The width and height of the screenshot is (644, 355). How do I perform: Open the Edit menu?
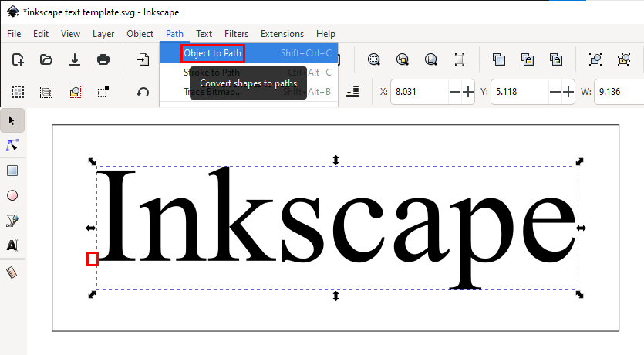pos(41,34)
